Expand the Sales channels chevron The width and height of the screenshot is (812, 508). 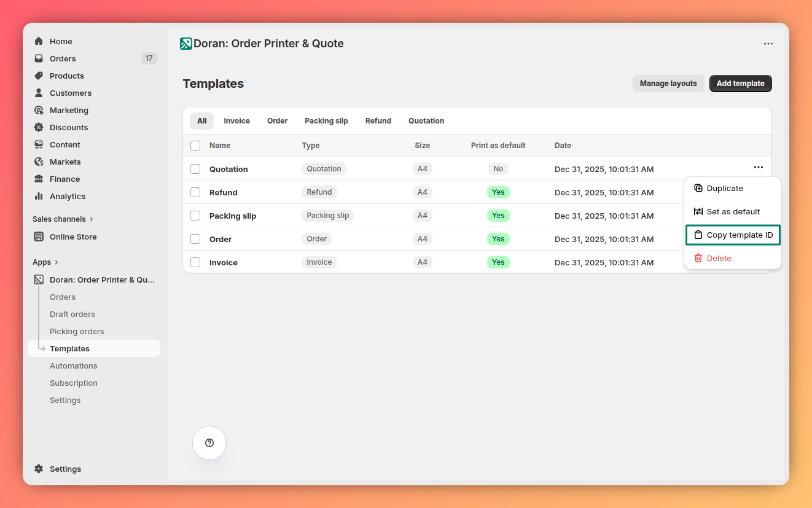point(92,219)
